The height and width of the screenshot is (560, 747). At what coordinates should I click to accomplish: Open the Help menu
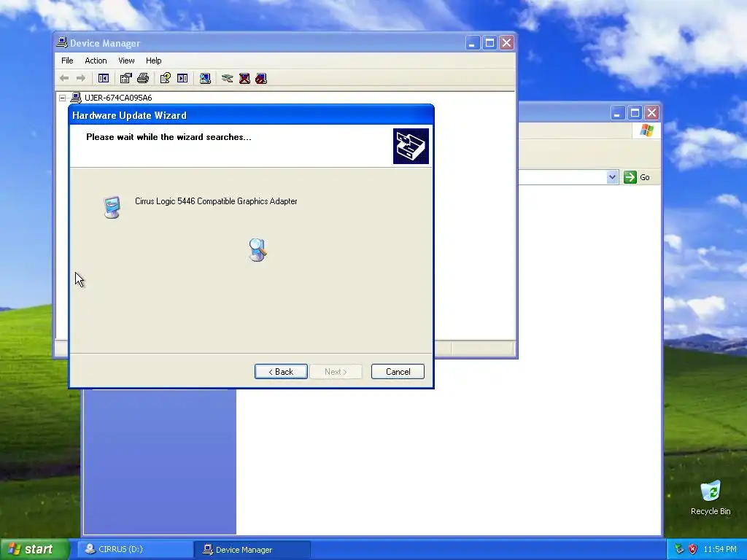coord(153,61)
